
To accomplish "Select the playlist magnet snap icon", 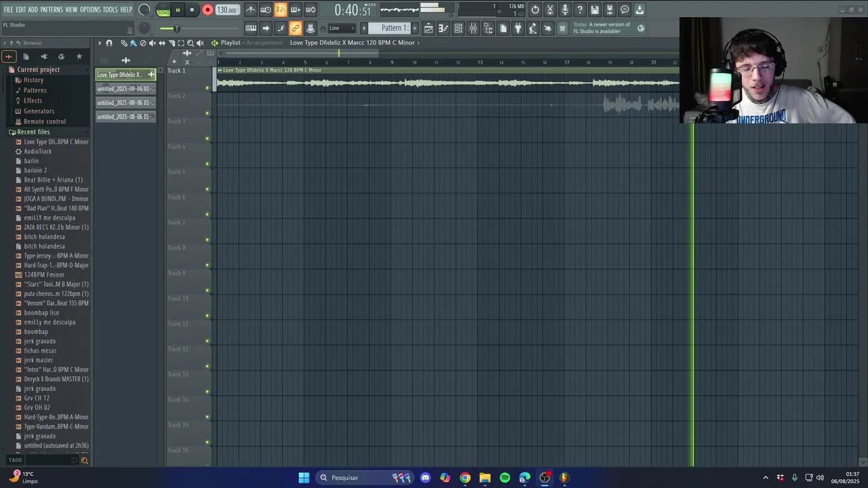I will click(109, 43).
